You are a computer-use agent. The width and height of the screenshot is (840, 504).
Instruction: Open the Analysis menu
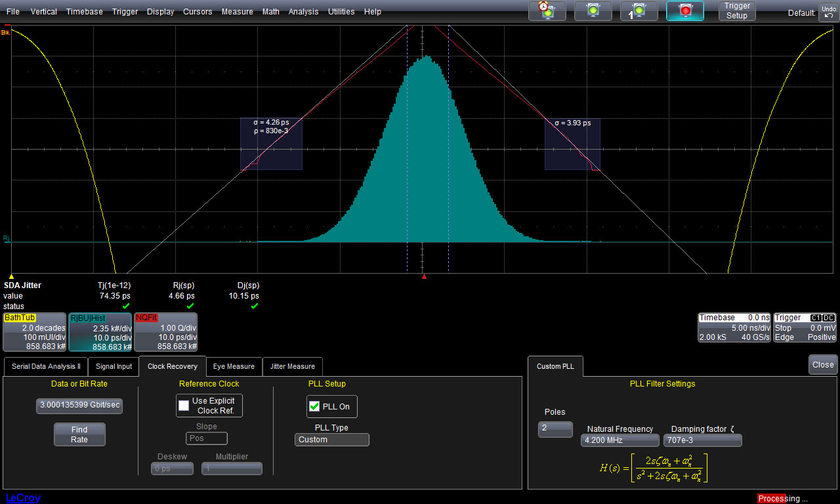coord(303,12)
